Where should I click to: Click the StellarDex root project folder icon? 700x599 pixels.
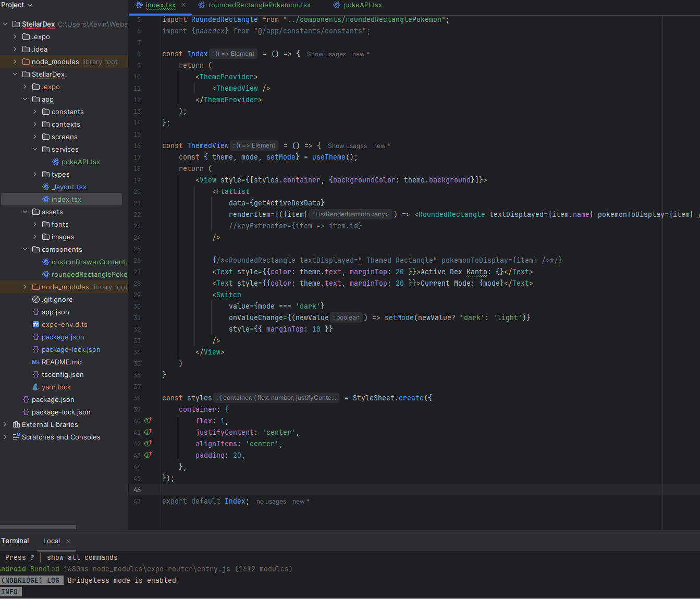click(16, 24)
